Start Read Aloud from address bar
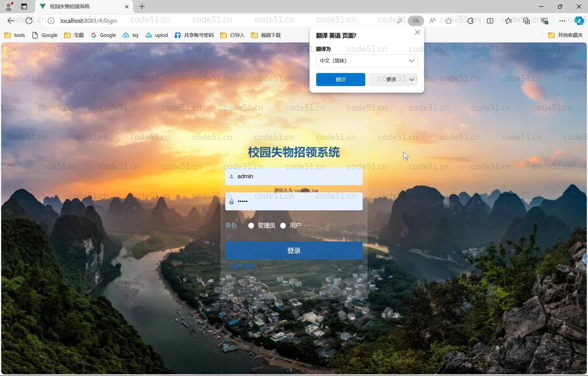The height and width of the screenshot is (376, 588). [x=432, y=21]
